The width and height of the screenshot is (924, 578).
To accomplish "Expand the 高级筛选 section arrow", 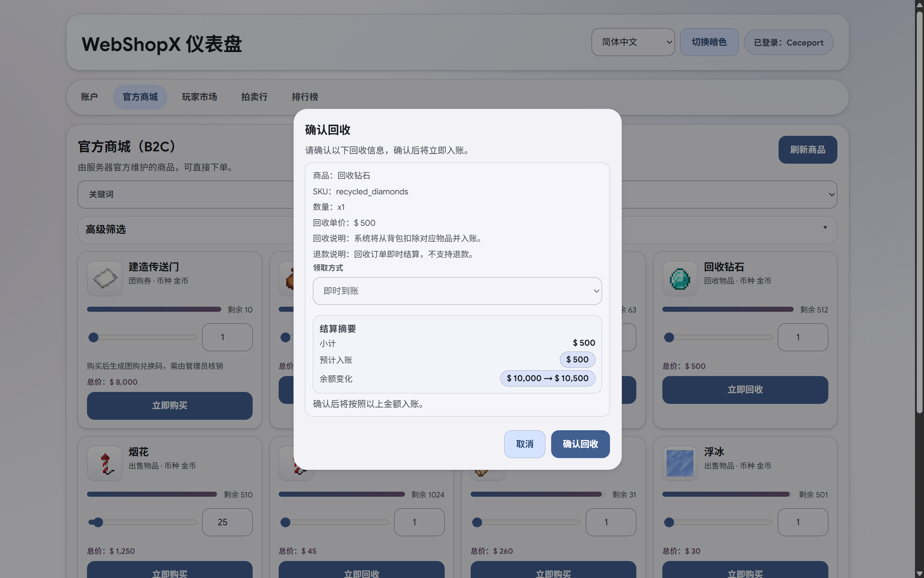I will tap(825, 228).
